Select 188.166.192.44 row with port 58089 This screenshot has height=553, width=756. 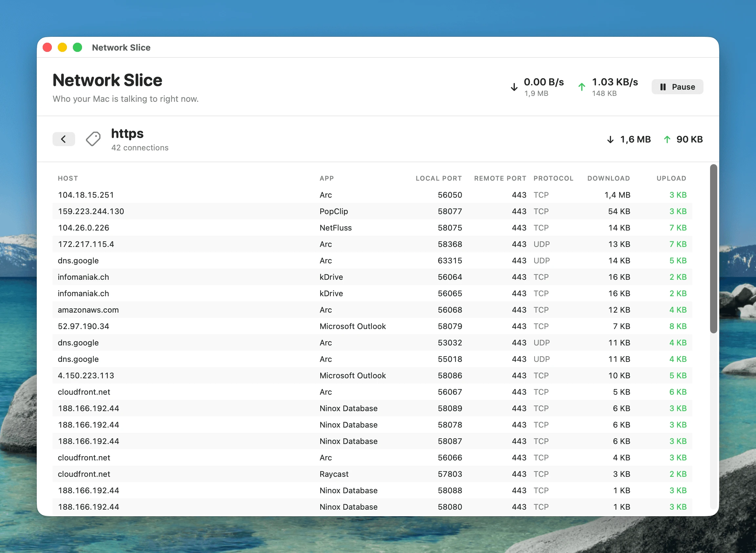coord(372,408)
